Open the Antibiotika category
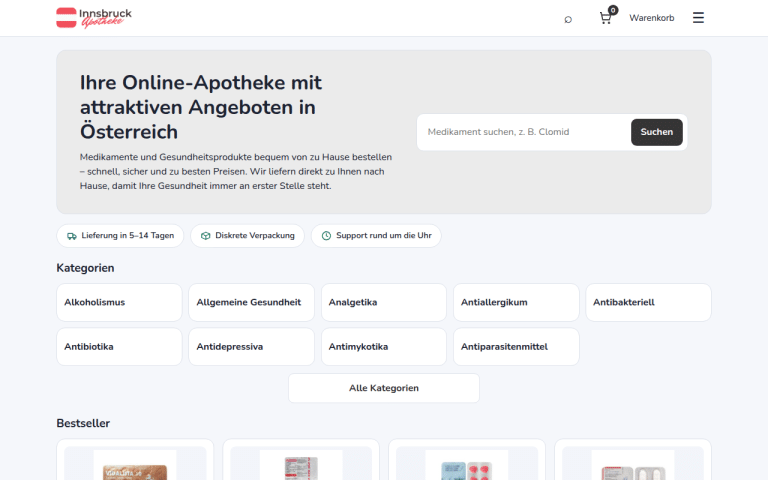 [119, 346]
